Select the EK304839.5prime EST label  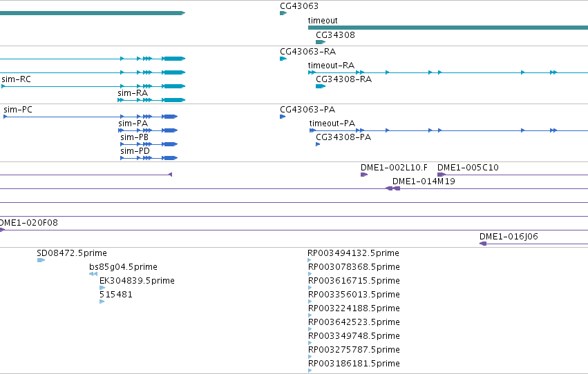[x=137, y=281]
